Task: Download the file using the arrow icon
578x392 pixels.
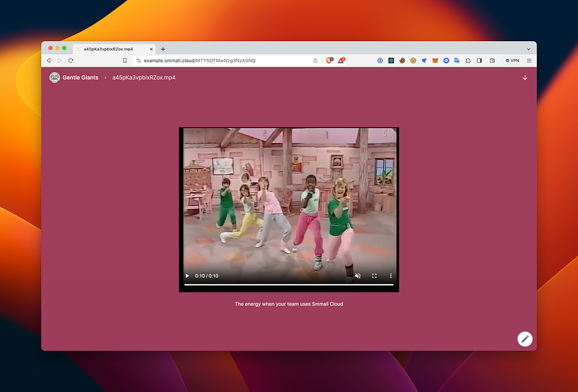Action: (x=524, y=78)
